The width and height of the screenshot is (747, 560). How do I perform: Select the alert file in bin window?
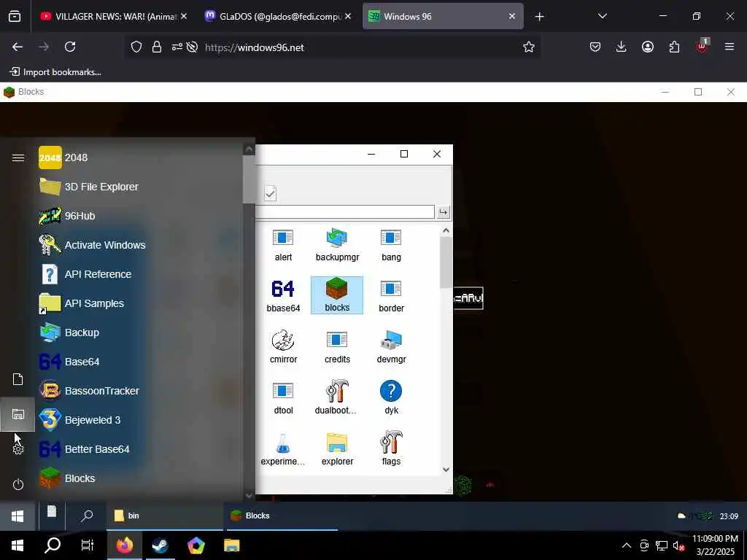[283, 245]
